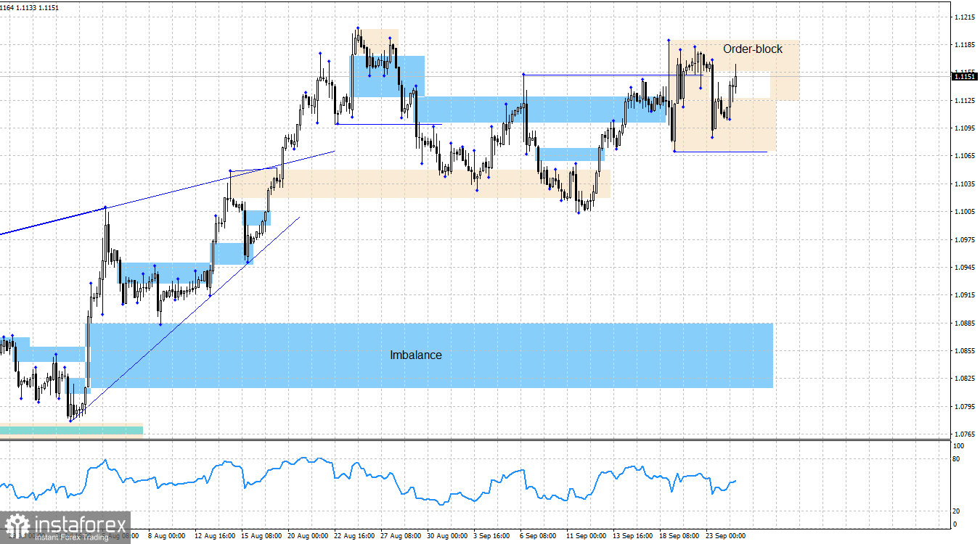The width and height of the screenshot is (980, 544).
Task: Click the oscillator scale value 20
Action: 957,511
